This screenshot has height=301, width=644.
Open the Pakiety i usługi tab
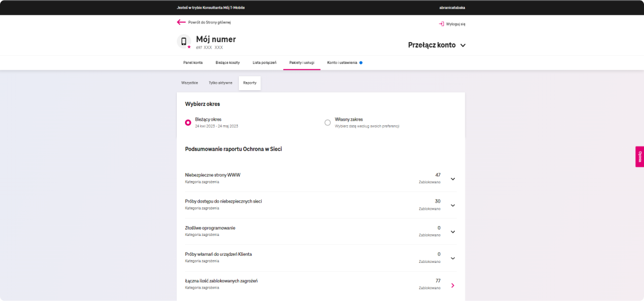pos(302,62)
